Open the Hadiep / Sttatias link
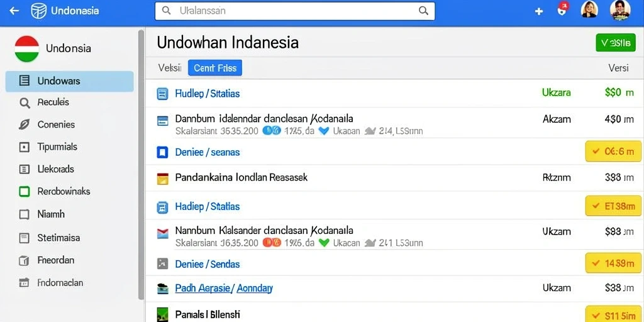644x322 pixels. point(208,206)
